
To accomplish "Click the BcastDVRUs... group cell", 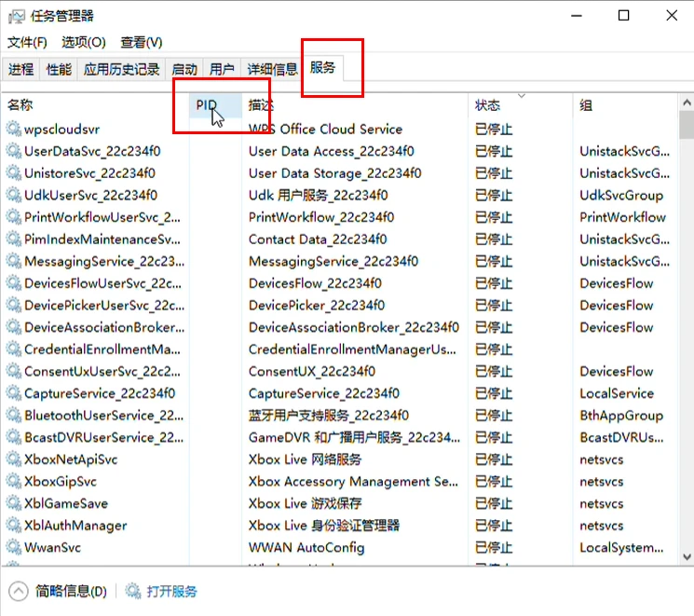I will tap(621, 437).
